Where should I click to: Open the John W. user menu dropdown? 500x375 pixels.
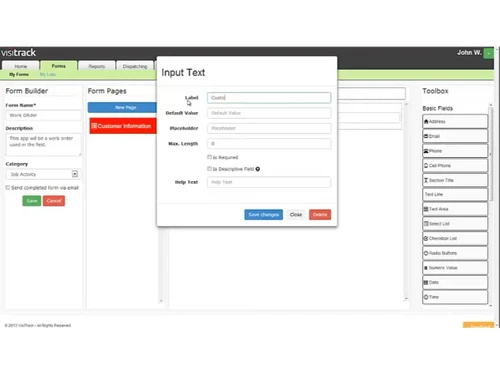[x=489, y=53]
